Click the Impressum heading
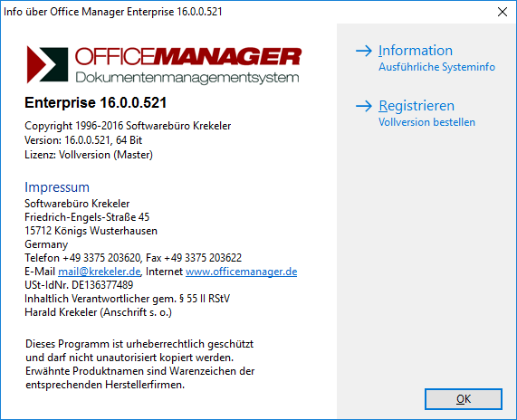Screen dimensions: 517x420 click(x=57, y=187)
